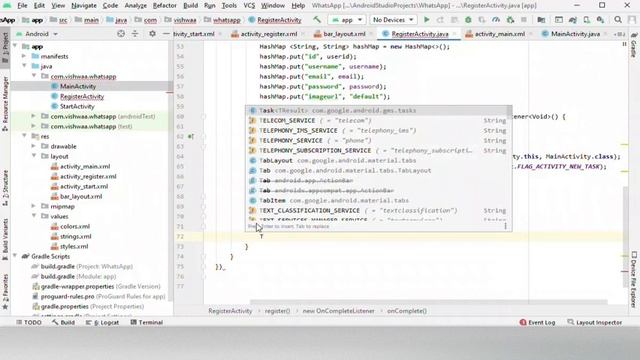The width and height of the screenshot is (640, 360).
Task: Select TELEPHONY_SERVICE completion suggestion
Action: pyautogui.click(x=378, y=140)
